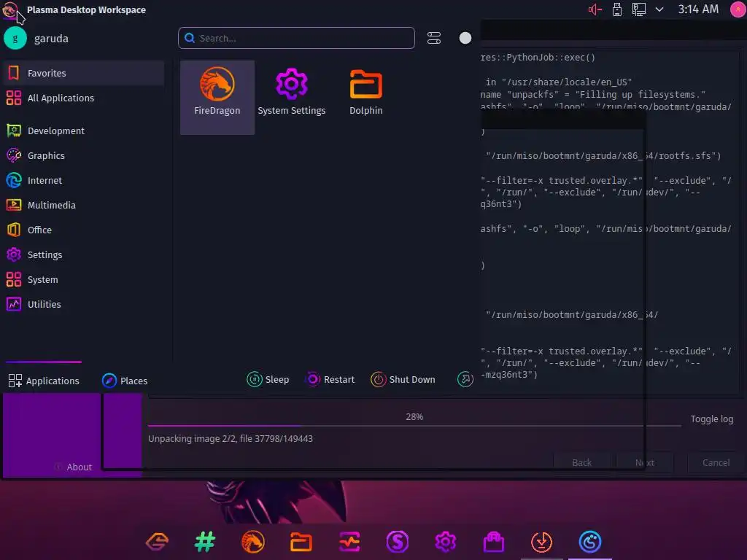Open first orange arrow dock icon
Screen dimensions: 747x560
(158, 542)
